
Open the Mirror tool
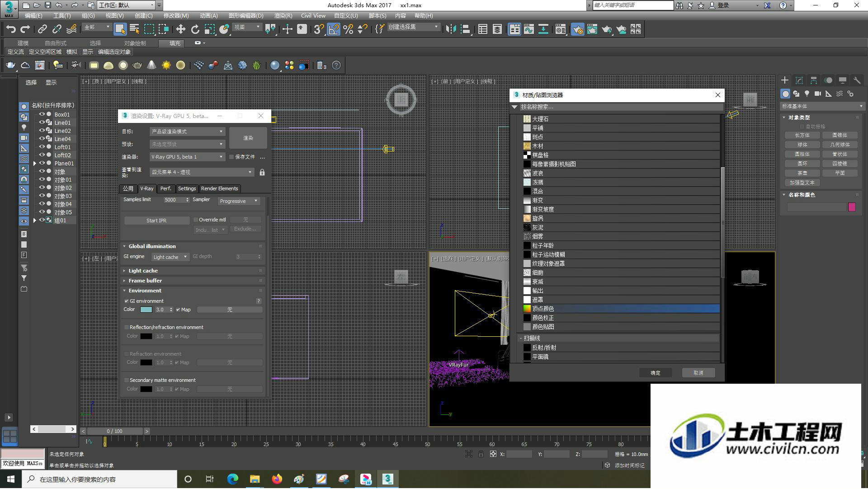[x=451, y=29]
